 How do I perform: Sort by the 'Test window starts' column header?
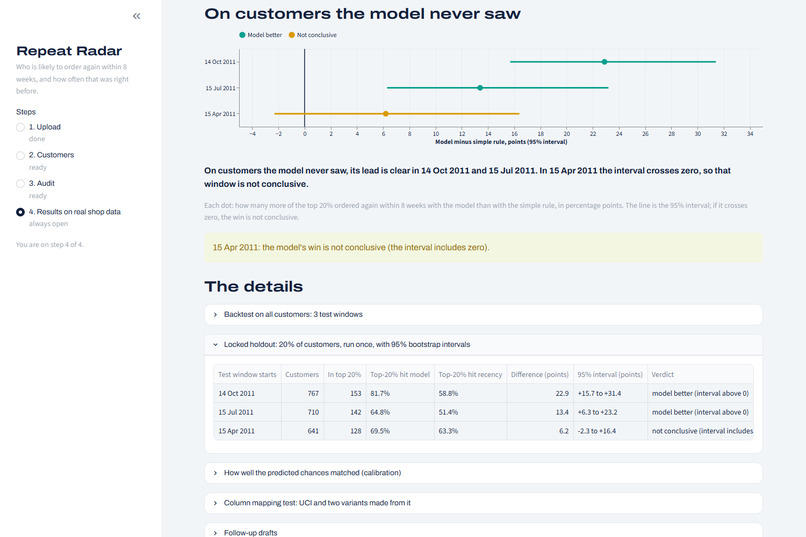(x=247, y=375)
